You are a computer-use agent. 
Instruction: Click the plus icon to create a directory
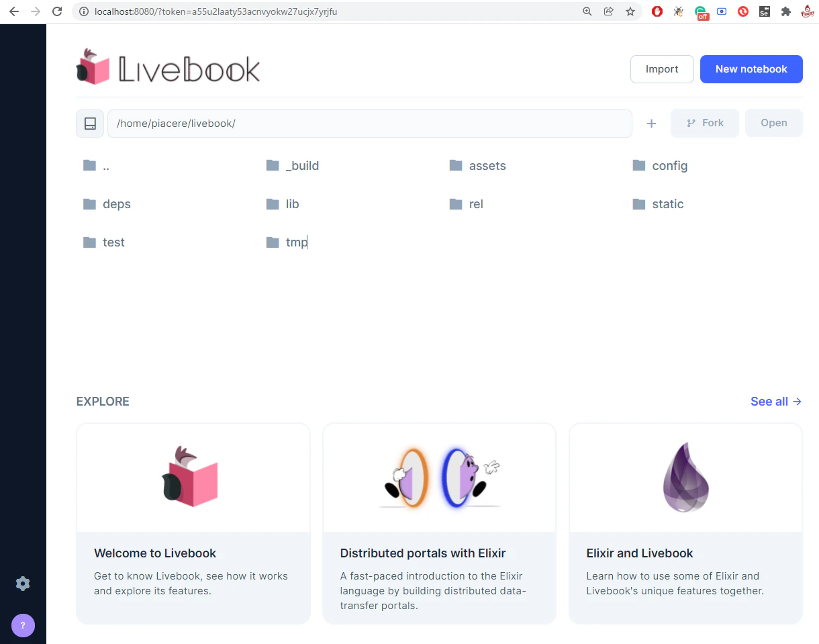tap(651, 124)
